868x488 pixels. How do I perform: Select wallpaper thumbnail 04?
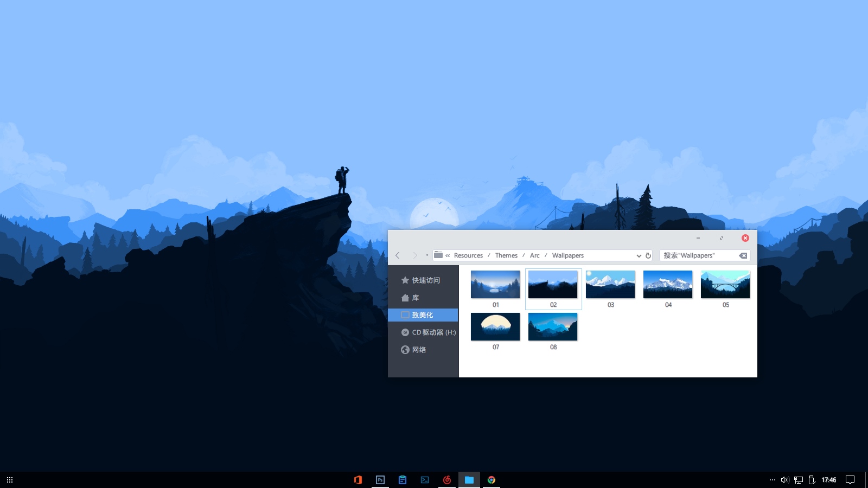pyautogui.click(x=668, y=285)
